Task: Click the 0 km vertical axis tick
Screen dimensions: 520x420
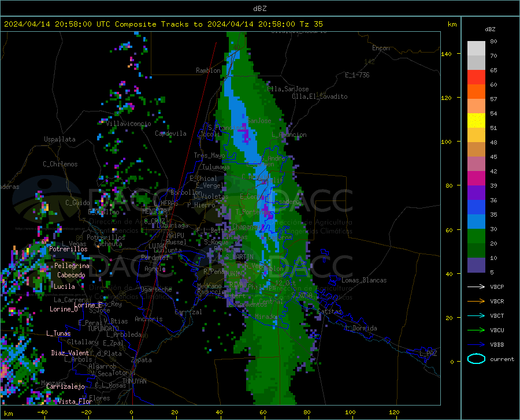Action: tap(452, 362)
